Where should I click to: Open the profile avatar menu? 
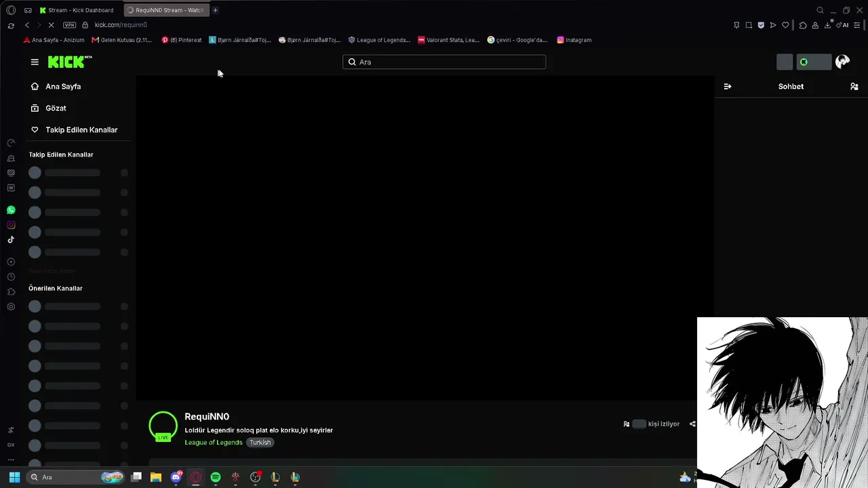(x=842, y=62)
